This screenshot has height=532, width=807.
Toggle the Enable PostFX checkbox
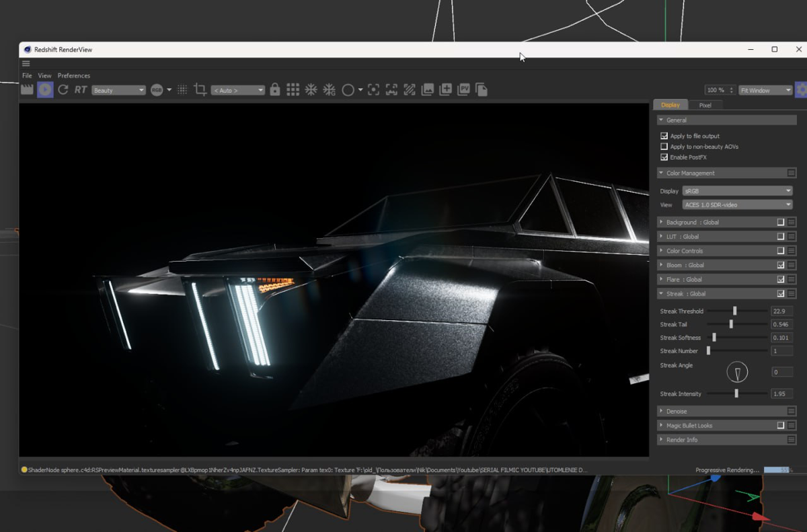point(664,157)
